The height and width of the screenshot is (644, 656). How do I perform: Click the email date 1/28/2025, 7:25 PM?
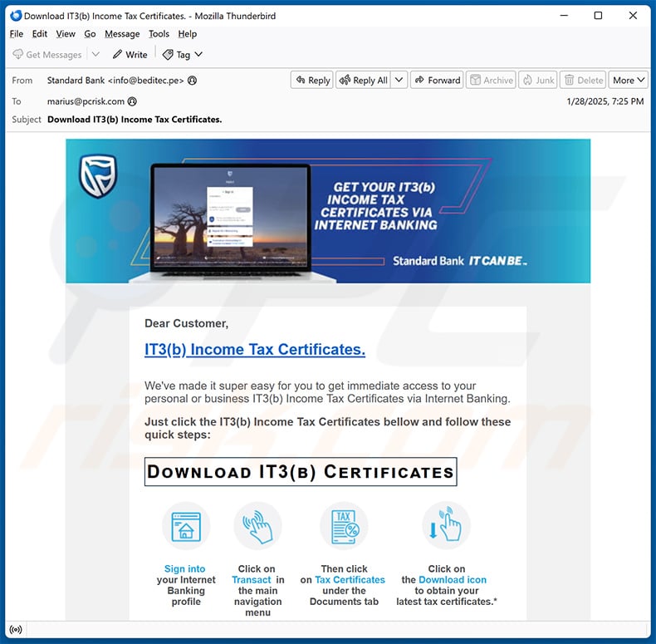(605, 101)
